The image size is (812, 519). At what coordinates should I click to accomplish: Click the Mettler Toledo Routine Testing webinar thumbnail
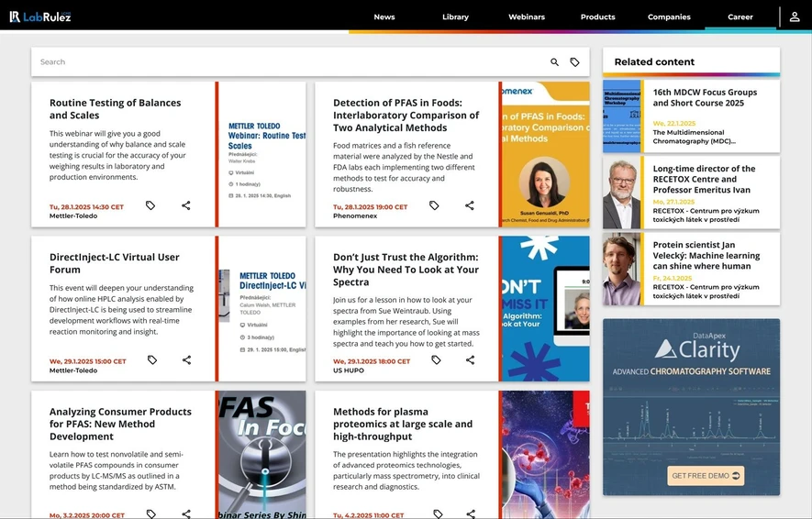(262, 154)
